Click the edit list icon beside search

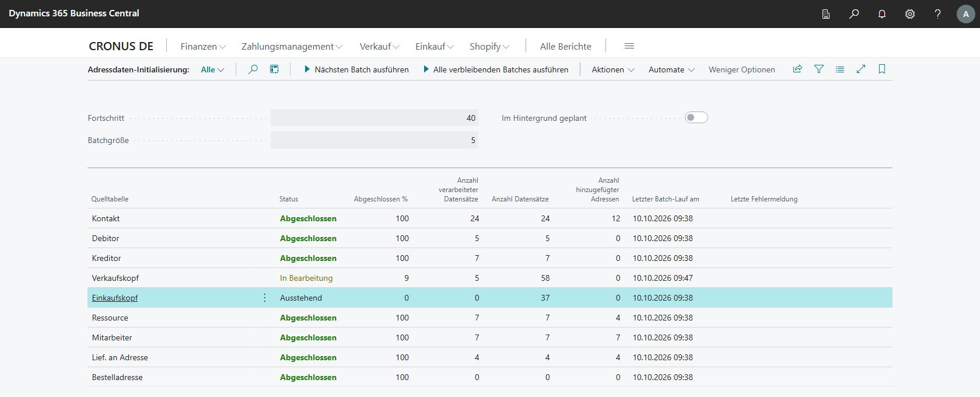(x=274, y=69)
